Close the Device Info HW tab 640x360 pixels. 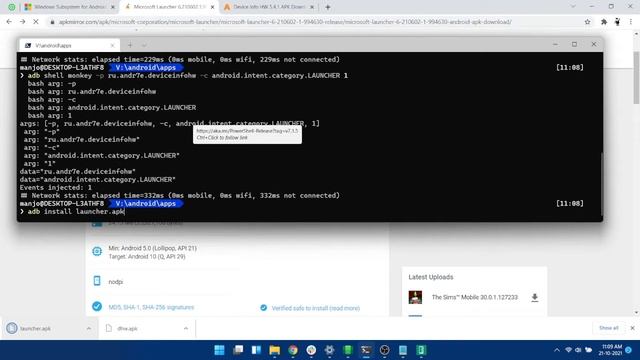tap(312, 7)
